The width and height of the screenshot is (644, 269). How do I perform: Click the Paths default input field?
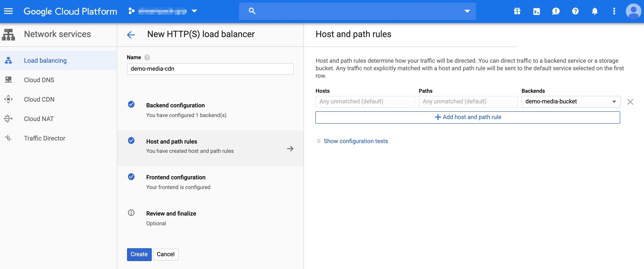click(x=468, y=102)
